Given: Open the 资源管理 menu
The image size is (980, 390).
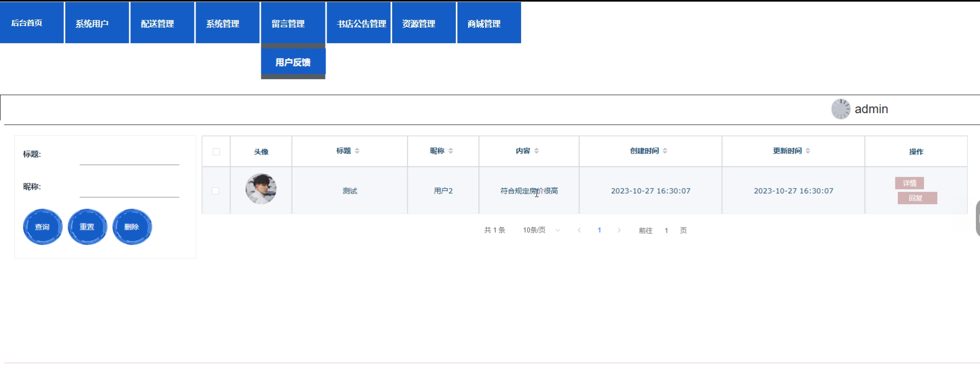Looking at the screenshot, I should pyautogui.click(x=424, y=23).
